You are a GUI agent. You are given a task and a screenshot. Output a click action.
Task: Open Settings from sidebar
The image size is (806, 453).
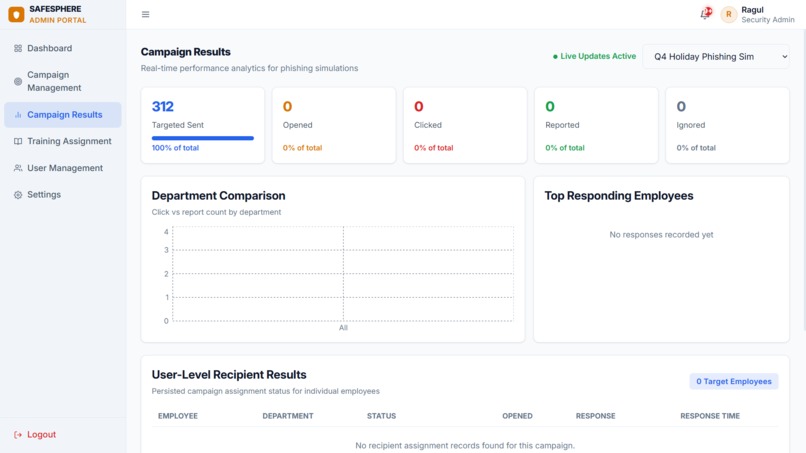(63, 195)
